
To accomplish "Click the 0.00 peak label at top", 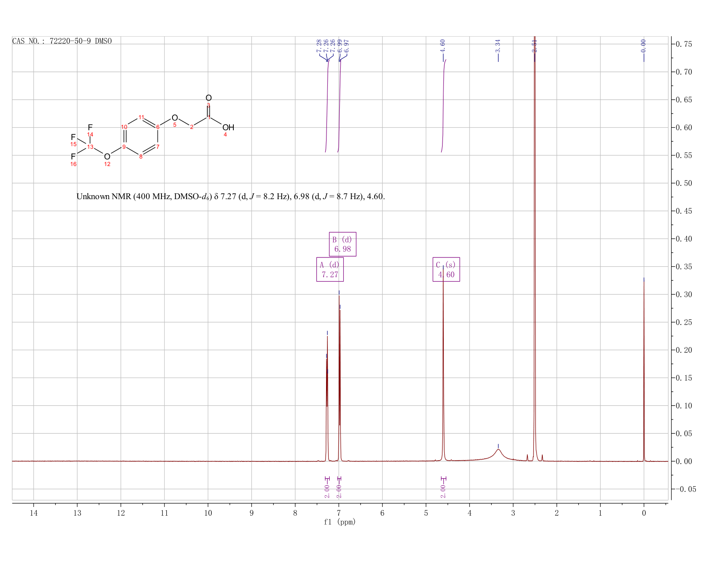I will pyautogui.click(x=643, y=46).
